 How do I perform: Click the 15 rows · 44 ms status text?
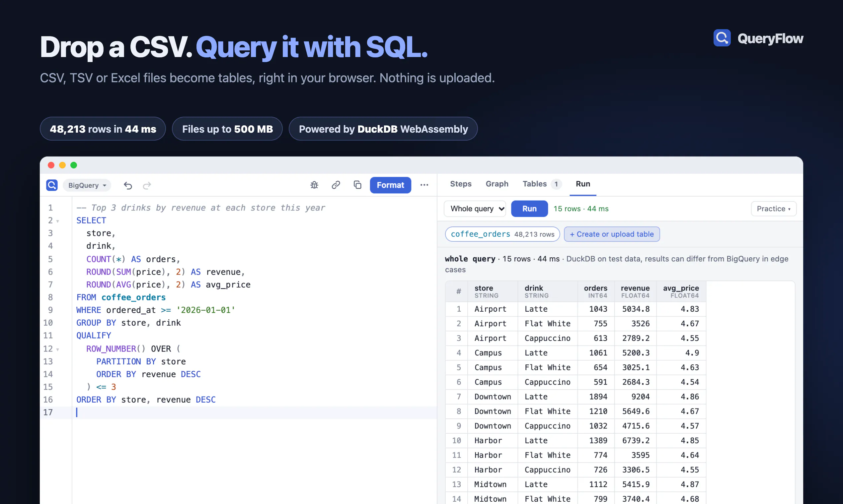581,209
